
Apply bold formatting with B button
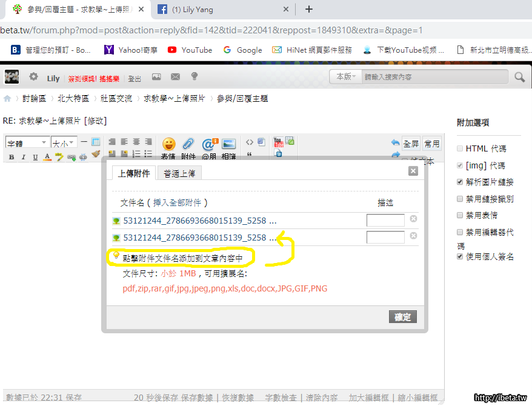coord(12,157)
